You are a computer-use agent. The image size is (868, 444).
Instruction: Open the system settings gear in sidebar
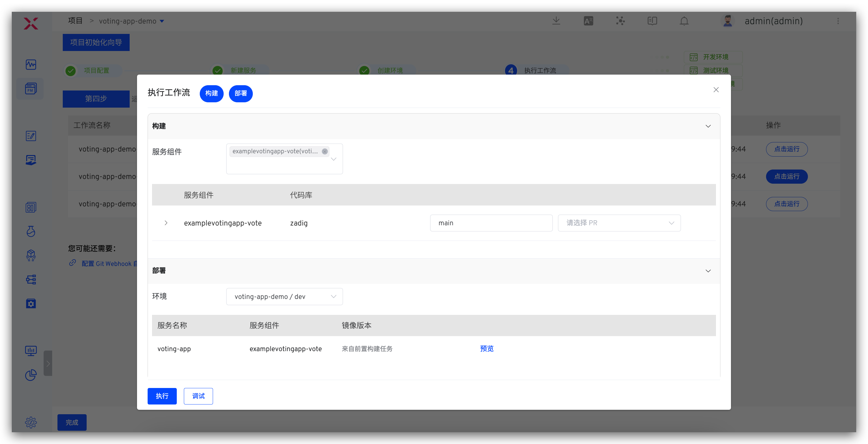31,422
